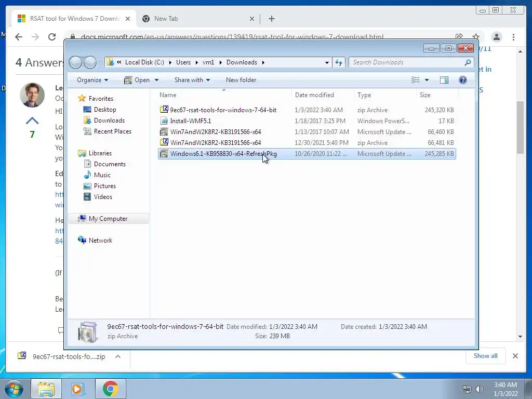
Task: Sort by Date modified column
Action: (x=314, y=95)
